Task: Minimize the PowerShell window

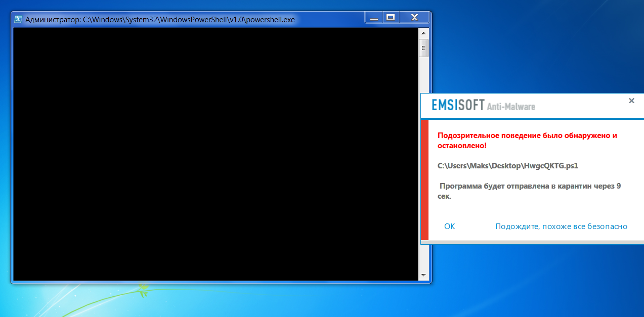Action: (374, 18)
